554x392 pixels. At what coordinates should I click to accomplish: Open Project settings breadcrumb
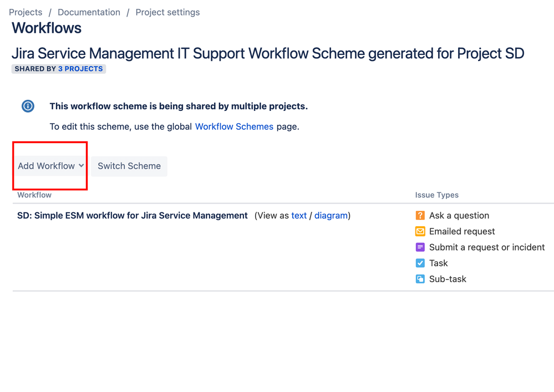click(168, 12)
